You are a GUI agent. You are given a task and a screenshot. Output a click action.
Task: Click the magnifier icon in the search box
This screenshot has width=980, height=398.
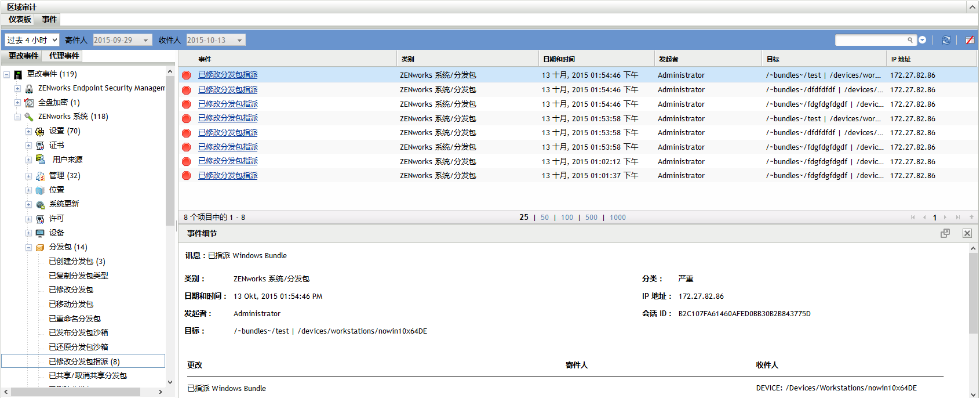click(x=910, y=40)
